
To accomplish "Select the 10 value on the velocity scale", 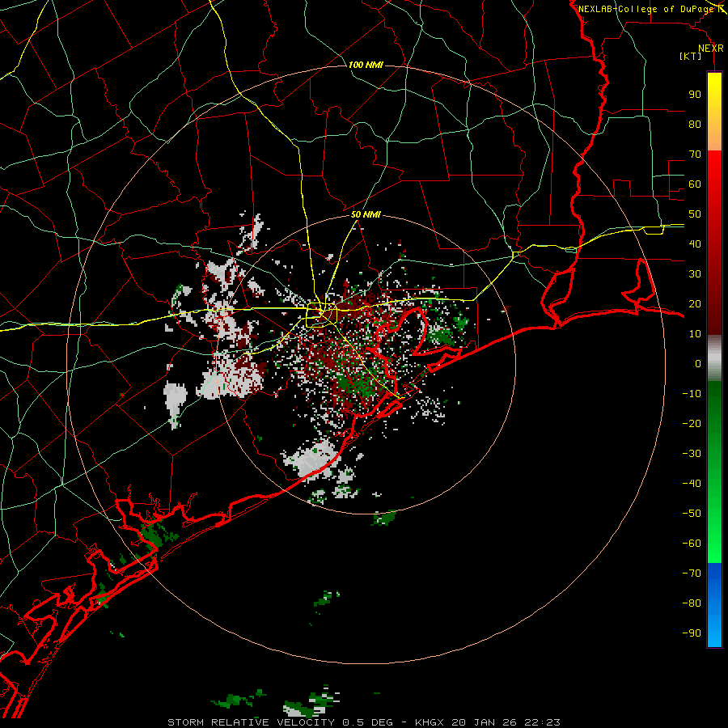I will pyautogui.click(x=695, y=334).
